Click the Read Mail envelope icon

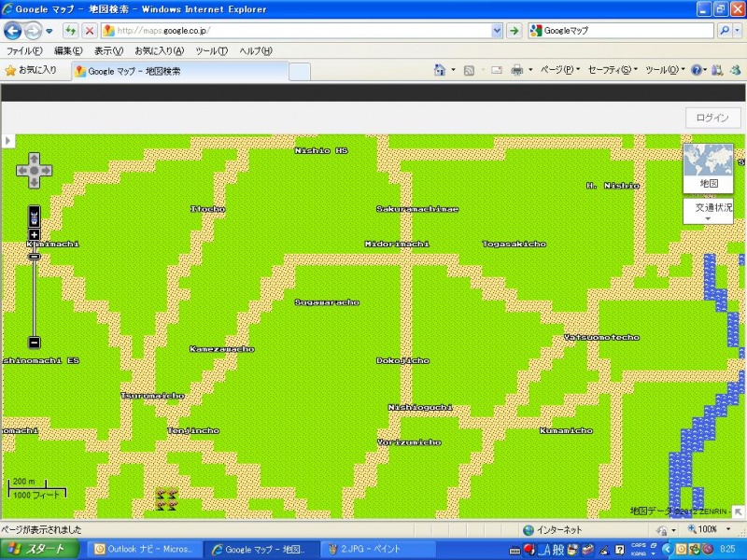click(x=497, y=70)
